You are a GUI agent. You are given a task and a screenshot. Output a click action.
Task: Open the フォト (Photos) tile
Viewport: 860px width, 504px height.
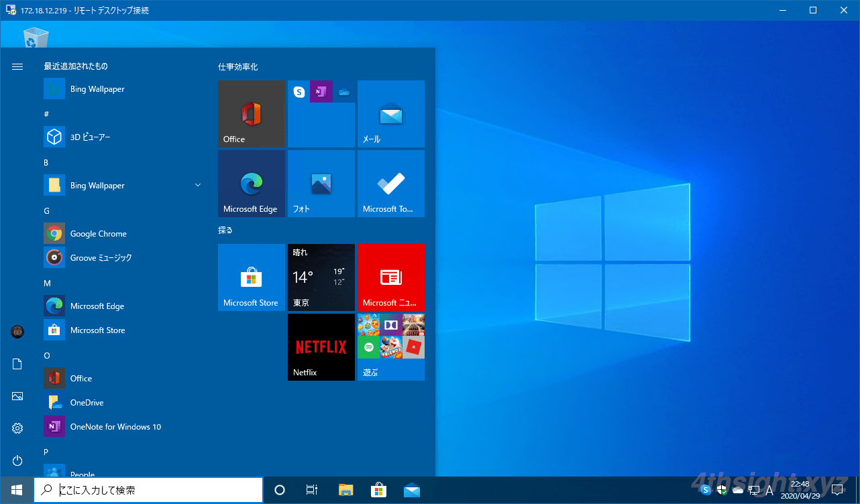[x=321, y=184]
